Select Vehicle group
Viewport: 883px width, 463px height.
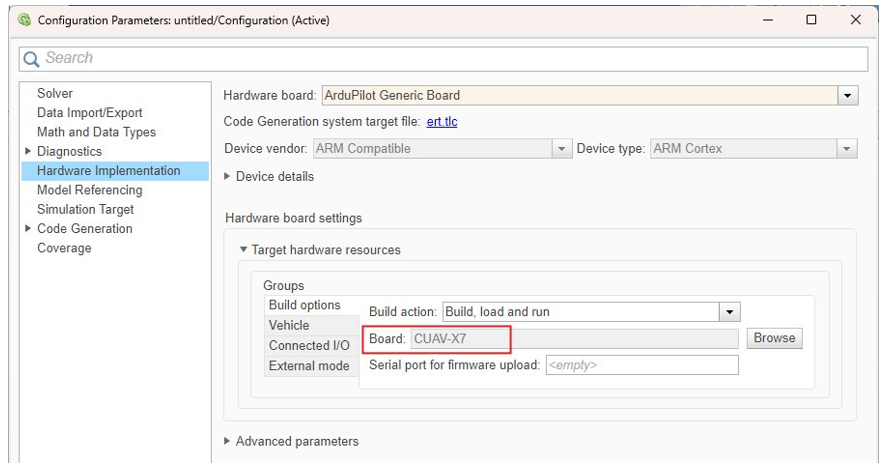coord(311,326)
